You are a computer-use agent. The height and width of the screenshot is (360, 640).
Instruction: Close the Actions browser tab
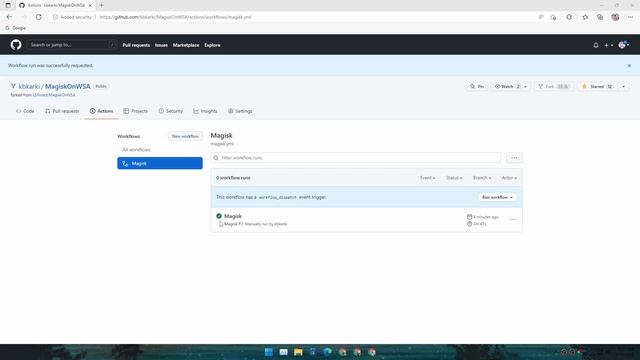point(90,5)
